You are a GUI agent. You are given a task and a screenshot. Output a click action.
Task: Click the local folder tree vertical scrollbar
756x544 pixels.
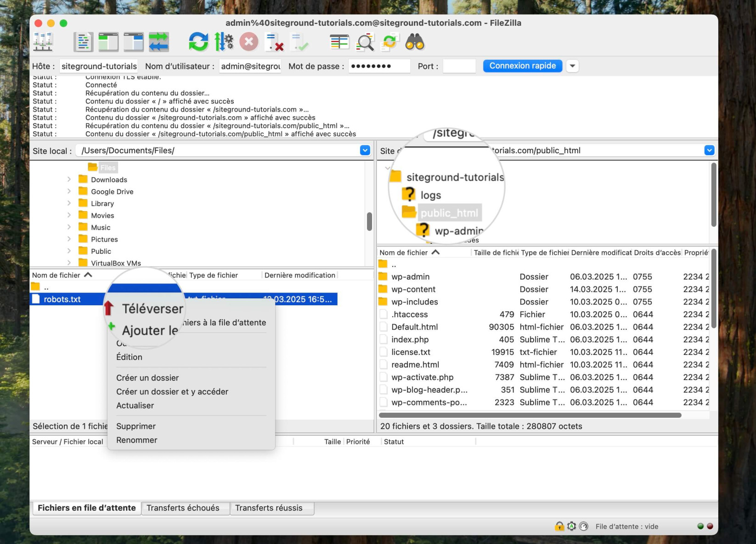click(x=369, y=221)
